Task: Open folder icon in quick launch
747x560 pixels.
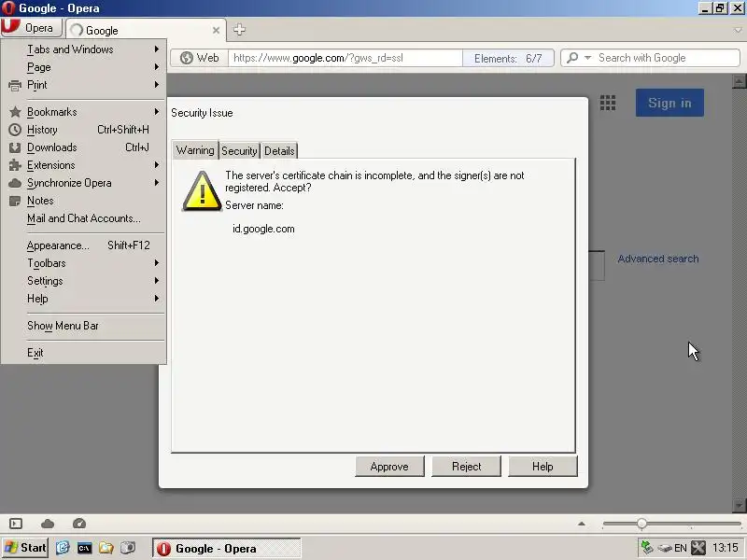Action: coord(106,548)
